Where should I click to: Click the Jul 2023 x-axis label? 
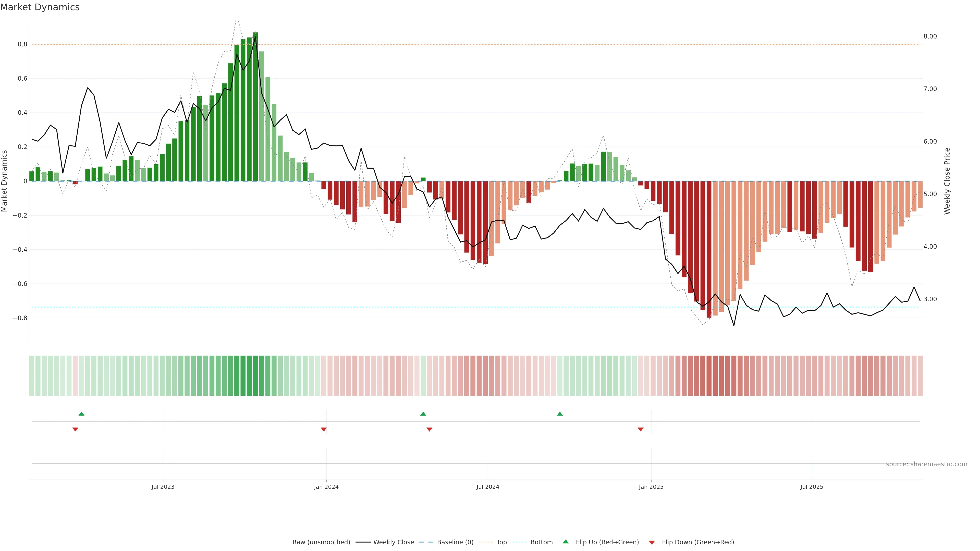[x=163, y=487]
